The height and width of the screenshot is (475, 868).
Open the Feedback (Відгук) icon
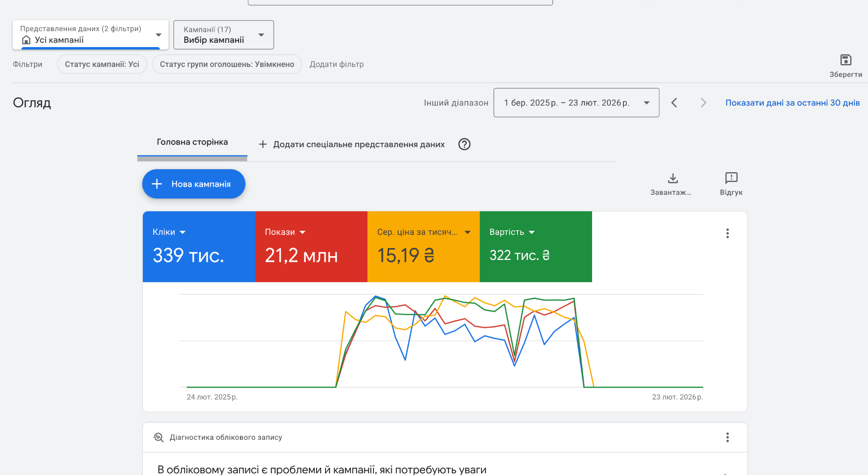(731, 178)
